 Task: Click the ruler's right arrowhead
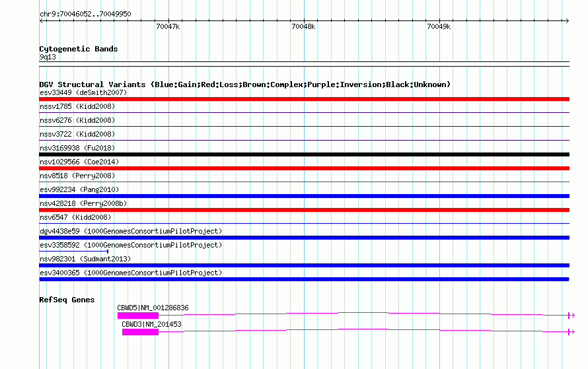(x=567, y=20)
